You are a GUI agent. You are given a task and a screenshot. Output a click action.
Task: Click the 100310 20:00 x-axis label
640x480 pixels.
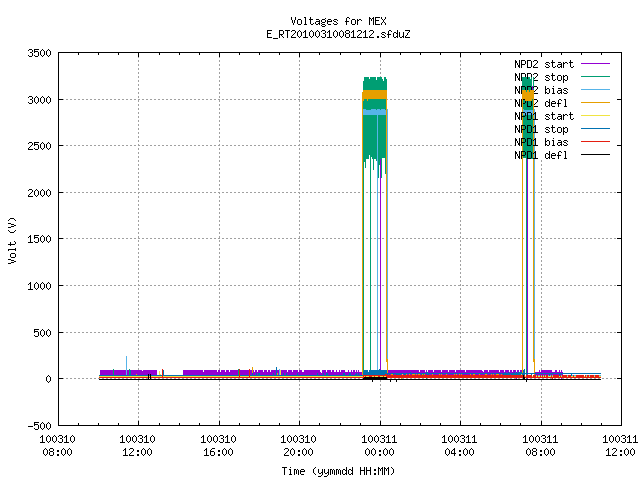point(298,446)
